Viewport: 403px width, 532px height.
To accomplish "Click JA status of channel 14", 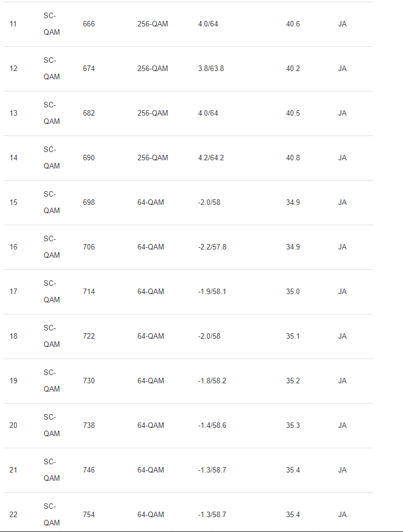I will [x=342, y=158].
